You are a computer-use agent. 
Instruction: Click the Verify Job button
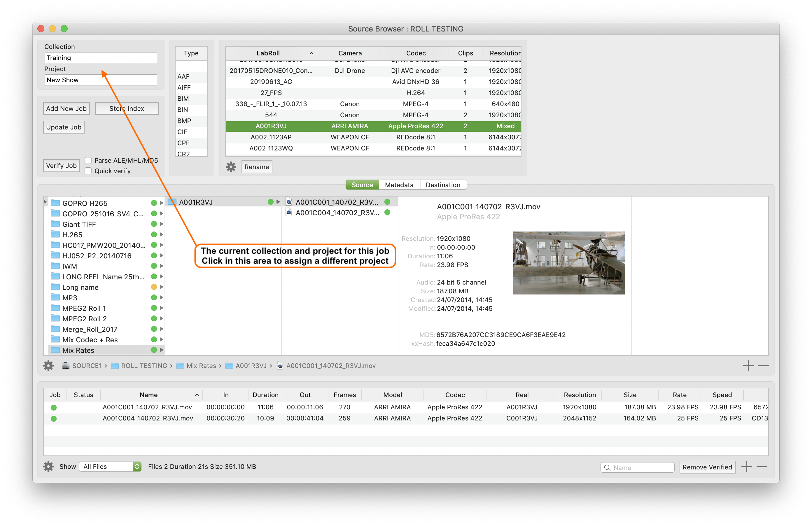(62, 166)
